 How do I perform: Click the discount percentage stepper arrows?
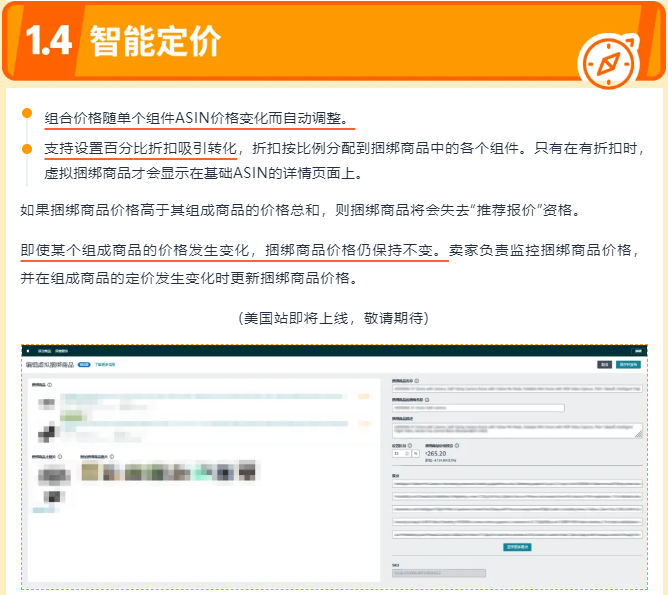407,453
